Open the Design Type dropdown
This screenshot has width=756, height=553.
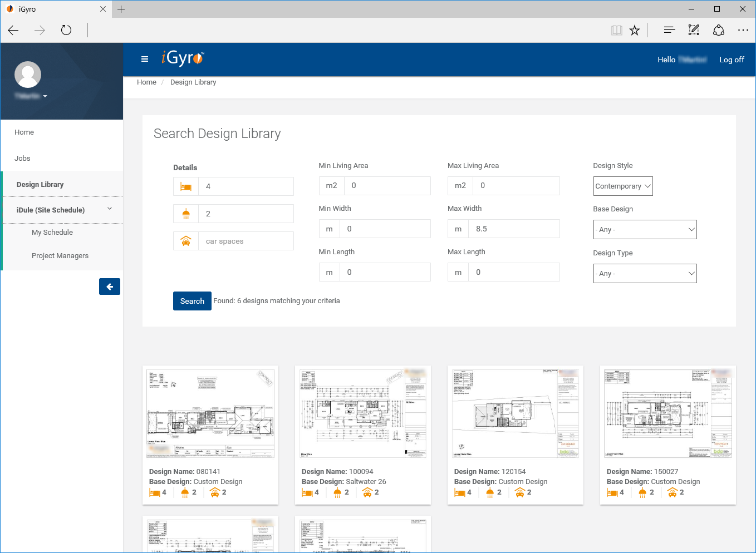(645, 273)
